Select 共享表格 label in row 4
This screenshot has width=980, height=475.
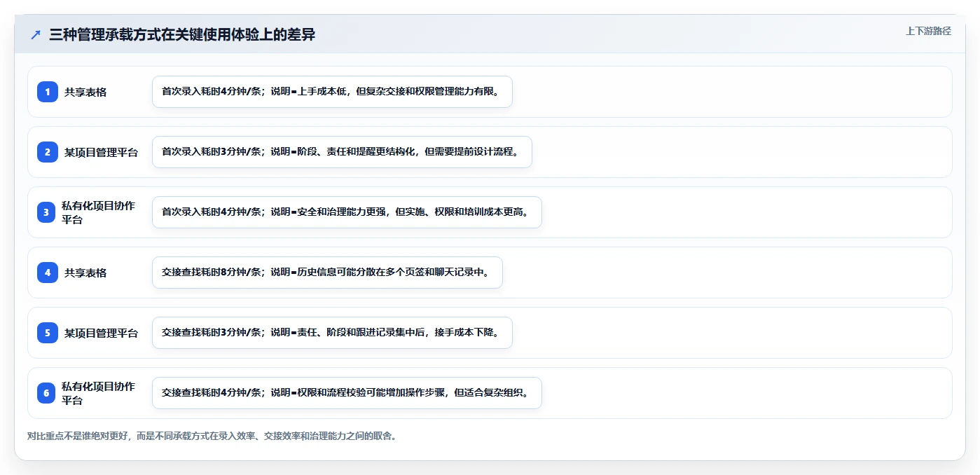85,273
